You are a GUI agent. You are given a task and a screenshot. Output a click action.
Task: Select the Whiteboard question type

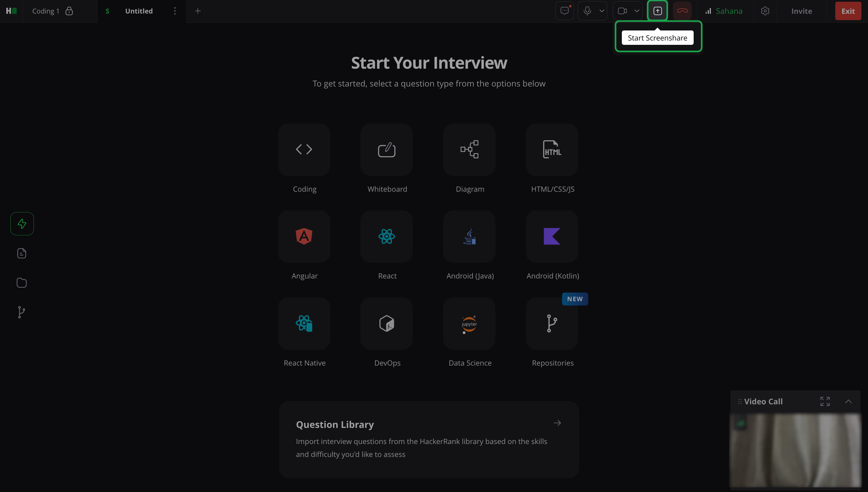(386, 150)
